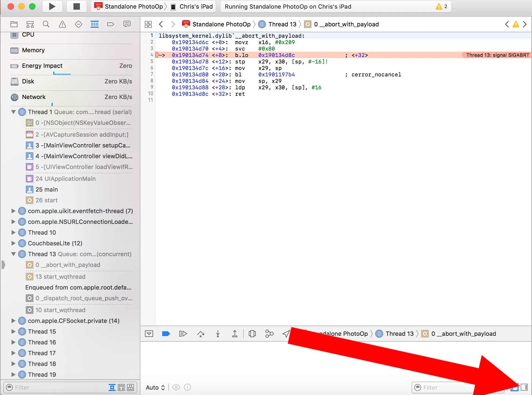532x395 pixels.
Task: Select frame 3 MainViewController setupCa...
Action: [83, 145]
